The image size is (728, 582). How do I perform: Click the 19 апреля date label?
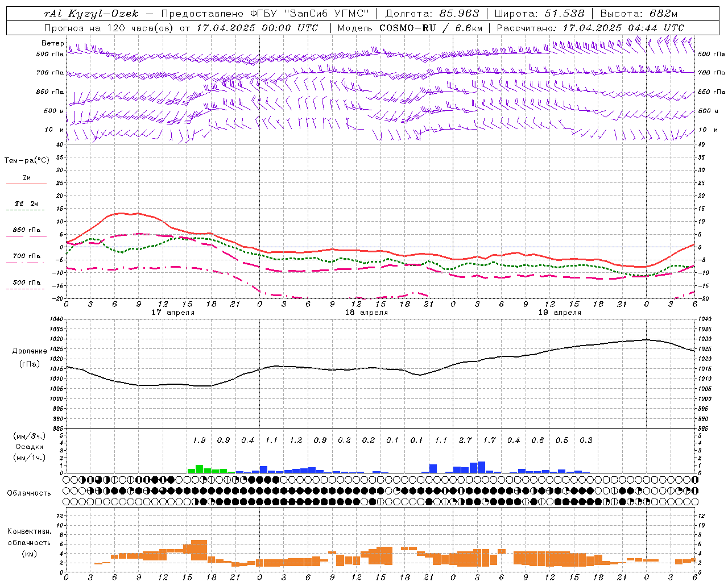560,313
